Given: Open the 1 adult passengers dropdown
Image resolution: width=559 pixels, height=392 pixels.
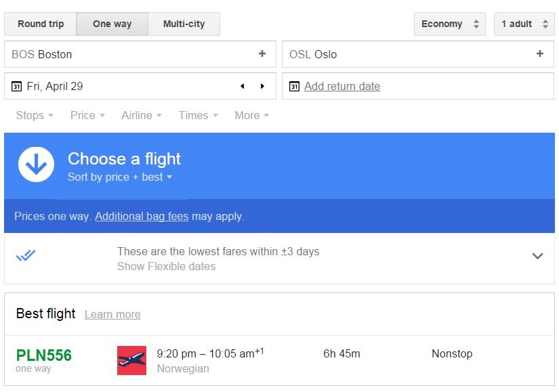Looking at the screenshot, I should 524,24.
